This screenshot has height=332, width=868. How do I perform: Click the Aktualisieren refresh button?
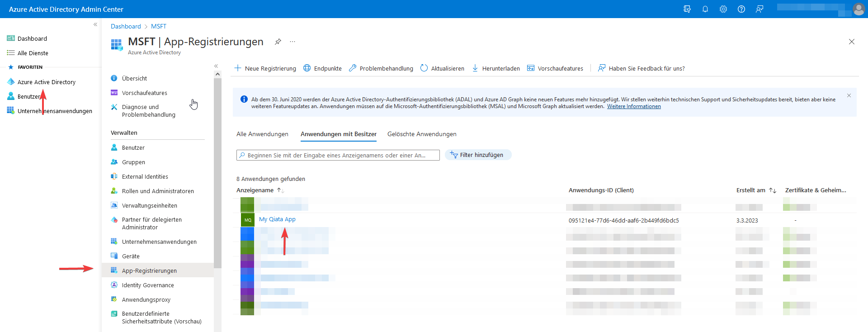coord(442,68)
